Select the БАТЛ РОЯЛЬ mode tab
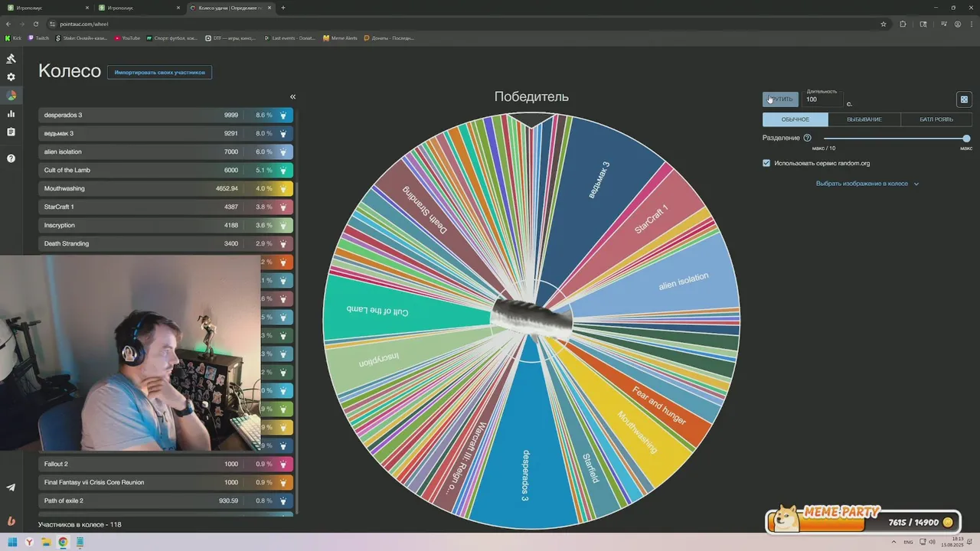This screenshot has height=551, width=980. coord(936,119)
